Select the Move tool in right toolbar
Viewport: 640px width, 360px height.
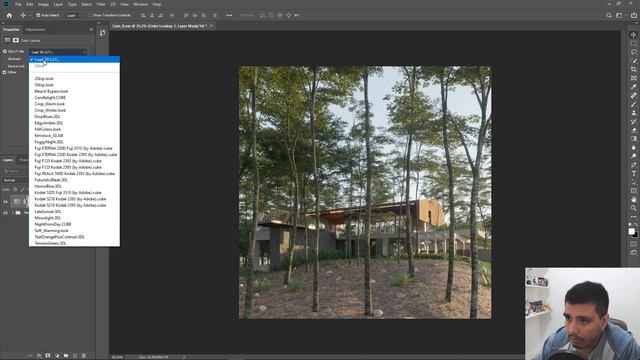pos(633,35)
